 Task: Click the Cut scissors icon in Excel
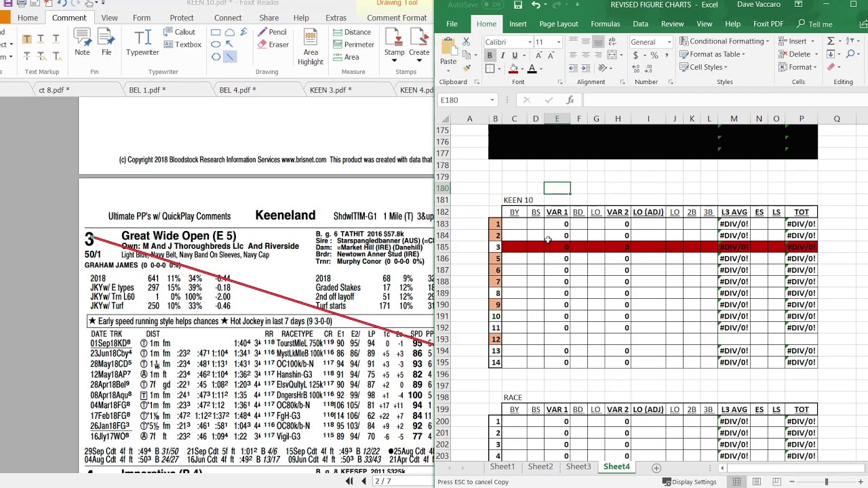point(467,42)
